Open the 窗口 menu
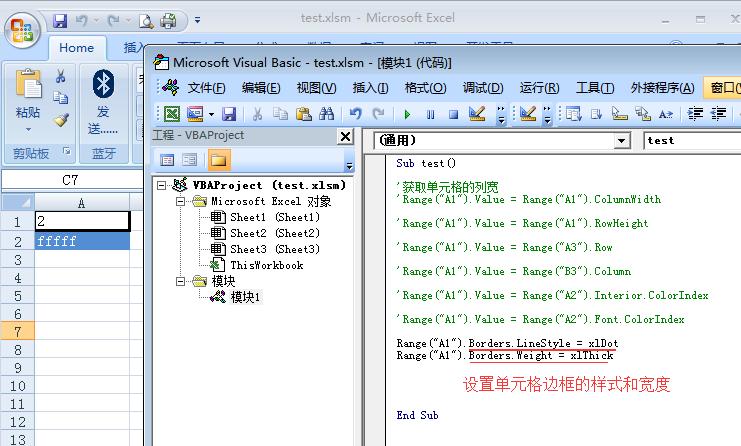This screenshot has width=741, height=446. (724, 88)
